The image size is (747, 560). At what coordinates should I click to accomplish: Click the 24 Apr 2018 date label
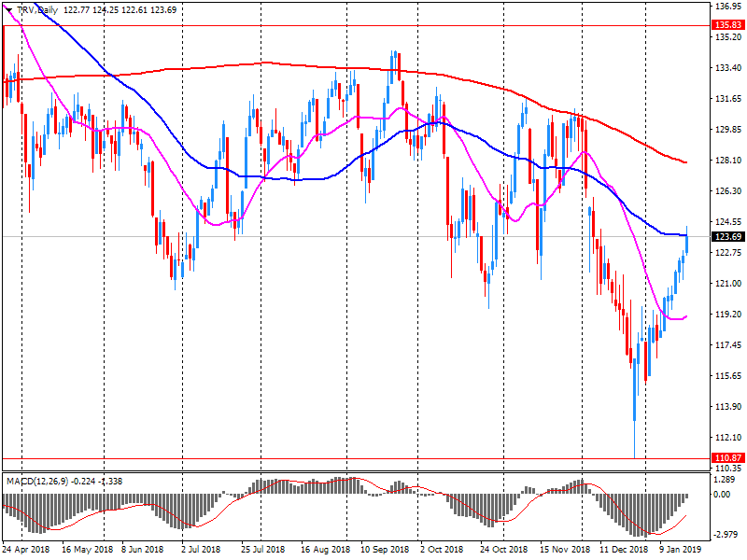click(x=26, y=550)
